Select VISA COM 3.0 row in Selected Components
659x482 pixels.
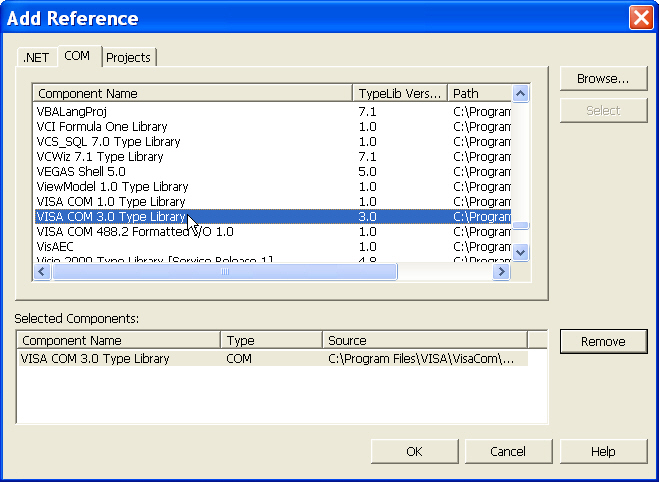click(x=273, y=358)
